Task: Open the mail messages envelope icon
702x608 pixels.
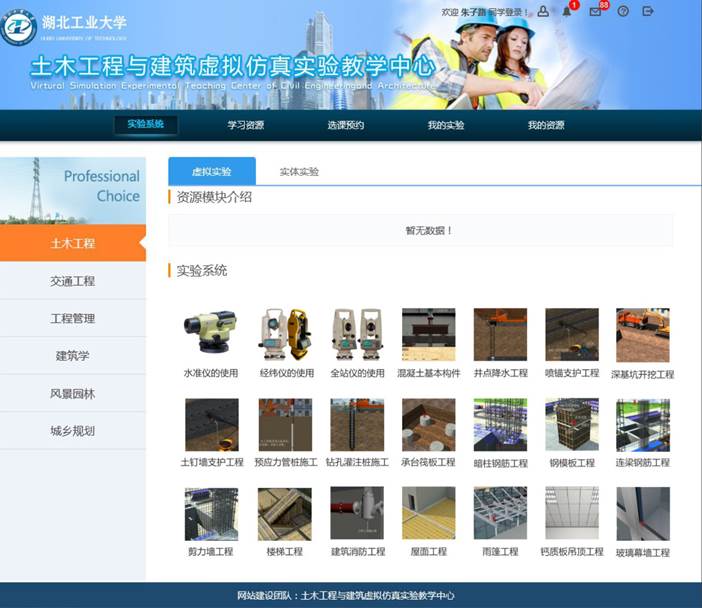Action: (x=596, y=12)
